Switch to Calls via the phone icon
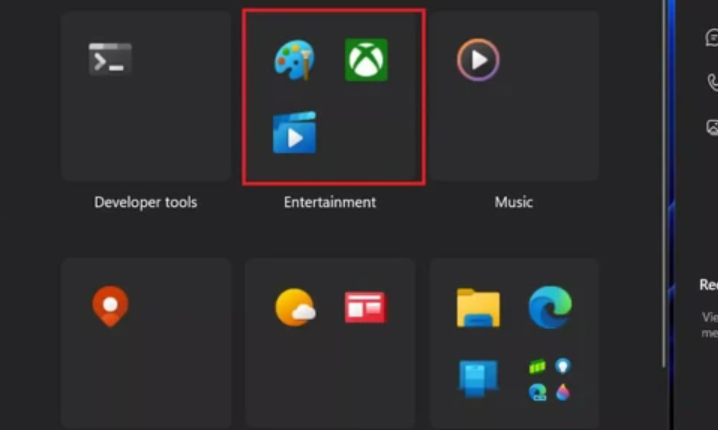The width and height of the screenshot is (718, 430). (x=712, y=83)
